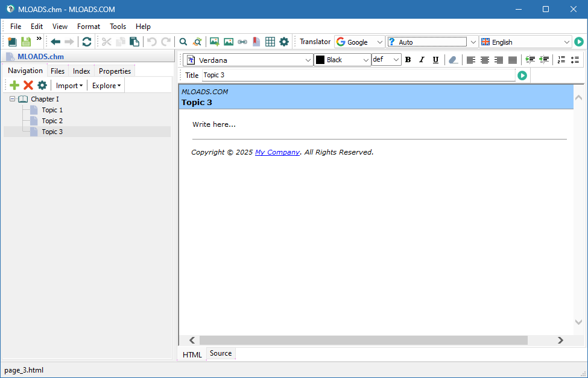The image size is (588, 378).
Task: Align text right
Action: [498, 60]
